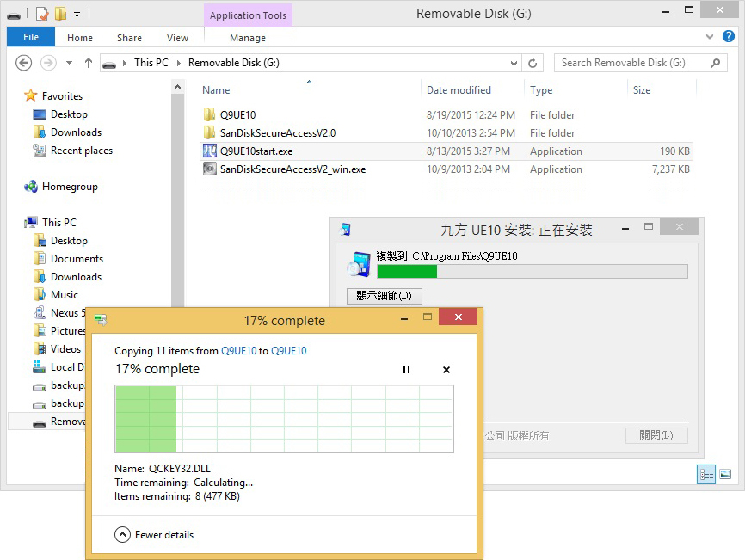Select This PC in navigation pane
This screenshot has width=745, height=560.
pyautogui.click(x=58, y=222)
